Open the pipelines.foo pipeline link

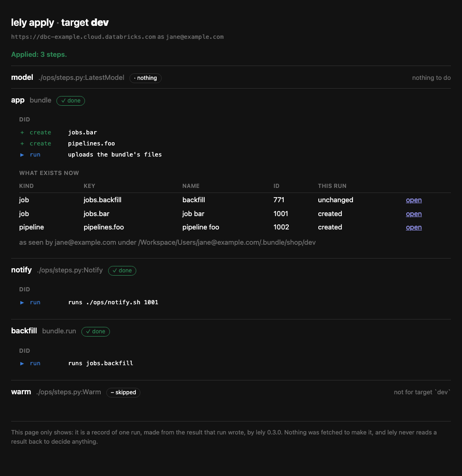[413, 227]
